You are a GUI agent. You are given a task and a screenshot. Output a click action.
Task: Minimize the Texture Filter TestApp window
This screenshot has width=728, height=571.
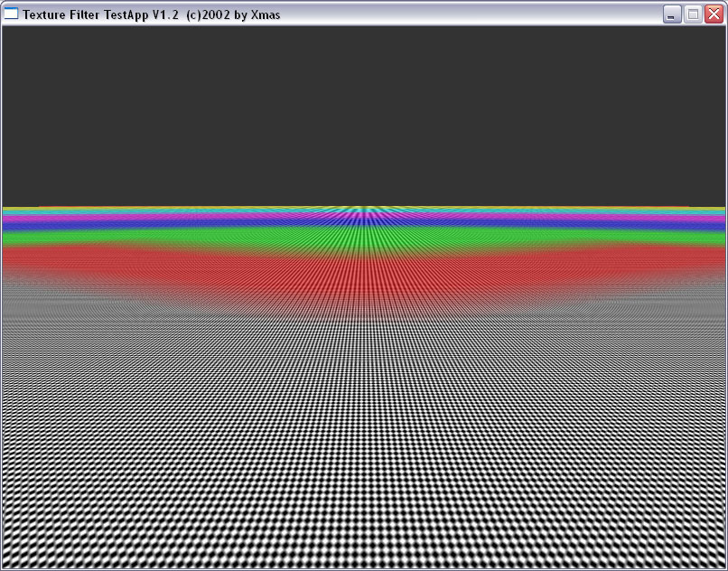tap(672, 14)
